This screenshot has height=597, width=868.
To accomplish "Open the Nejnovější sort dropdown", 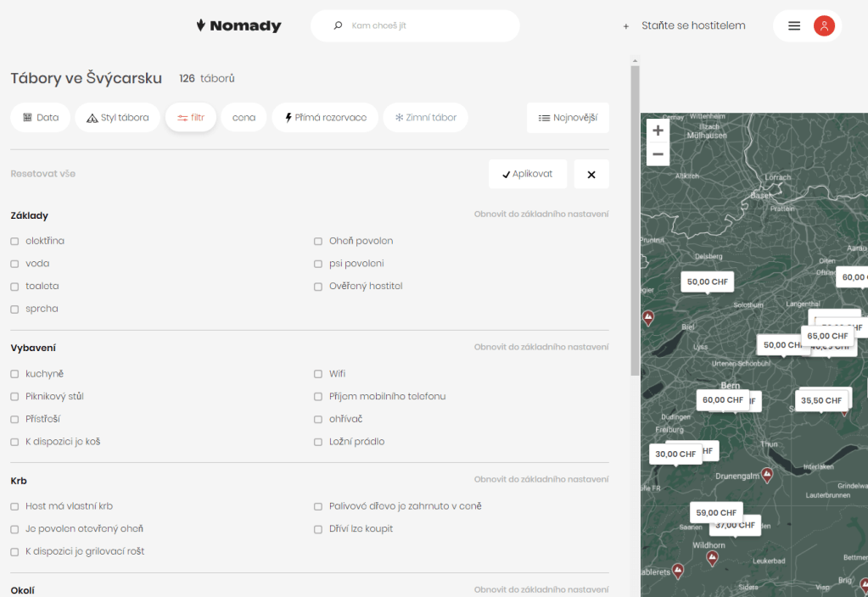I will click(x=568, y=118).
